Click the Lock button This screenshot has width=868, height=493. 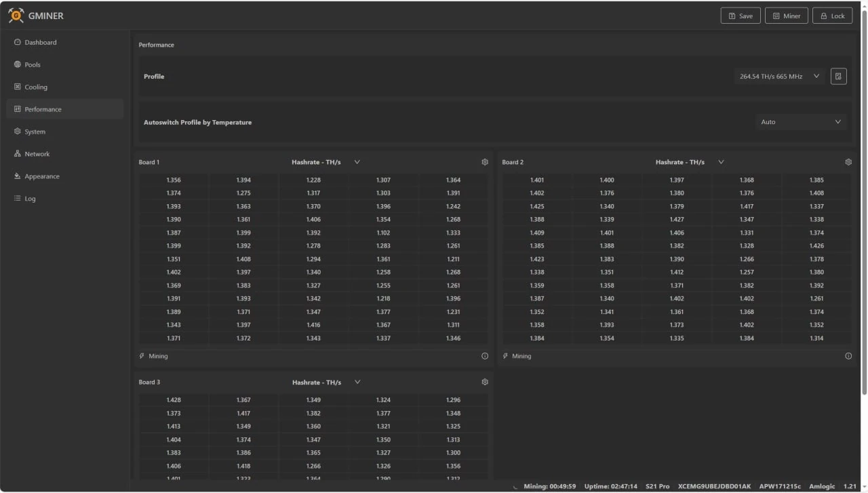pos(831,16)
